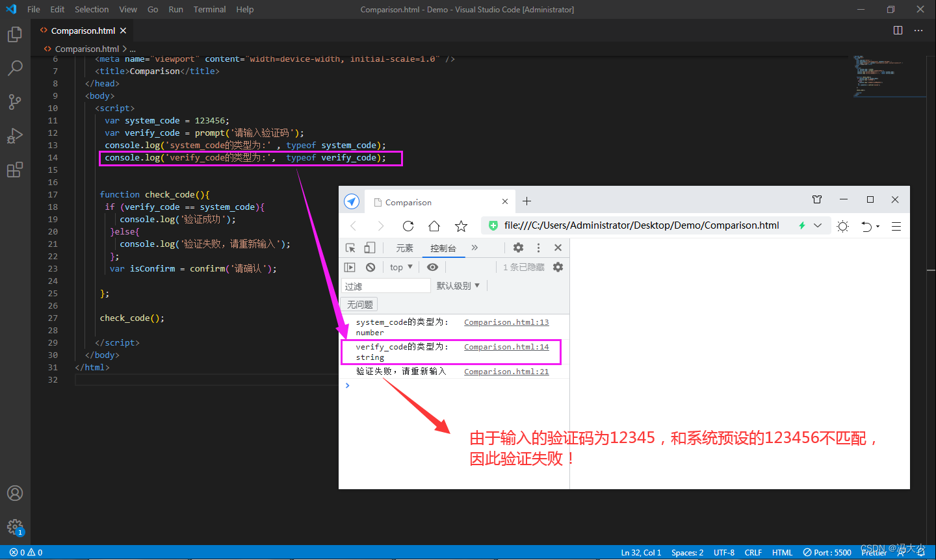The height and width of the screenshot is (560, 936).
Task: Toggle the console sidebar panel
Action: coord(350,267)
